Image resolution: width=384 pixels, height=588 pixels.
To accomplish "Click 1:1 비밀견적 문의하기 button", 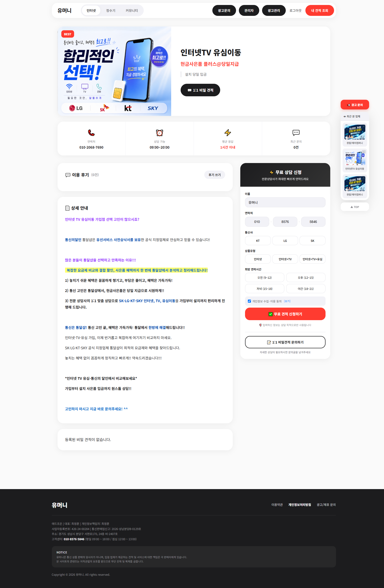I will [285, 342].
